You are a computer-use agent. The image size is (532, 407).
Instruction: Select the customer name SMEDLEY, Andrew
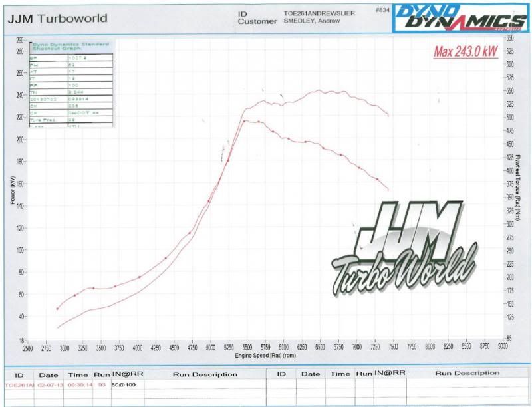click(x=312, y=21)
